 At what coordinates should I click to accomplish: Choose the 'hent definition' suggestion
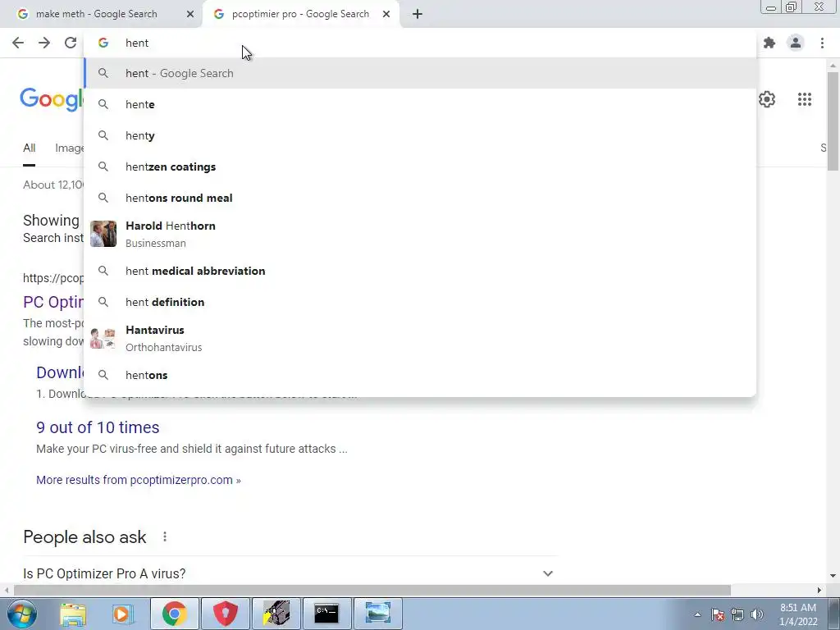click(420, 302)
